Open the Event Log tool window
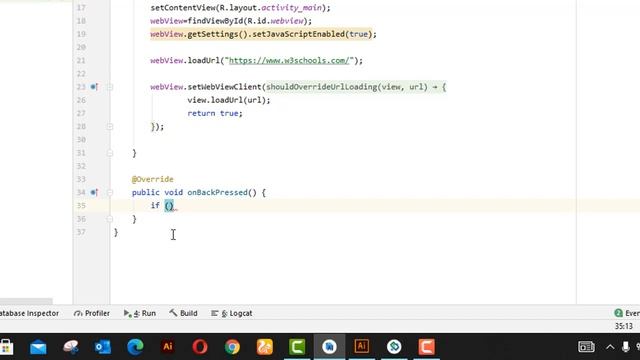The height and width of the screenshot is (360, 640). tap(627, 313)
